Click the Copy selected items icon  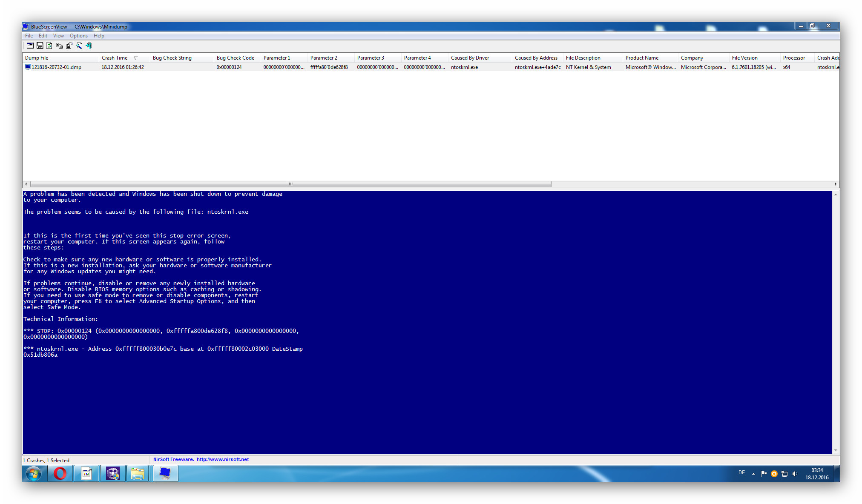click(x=59, y=46)
